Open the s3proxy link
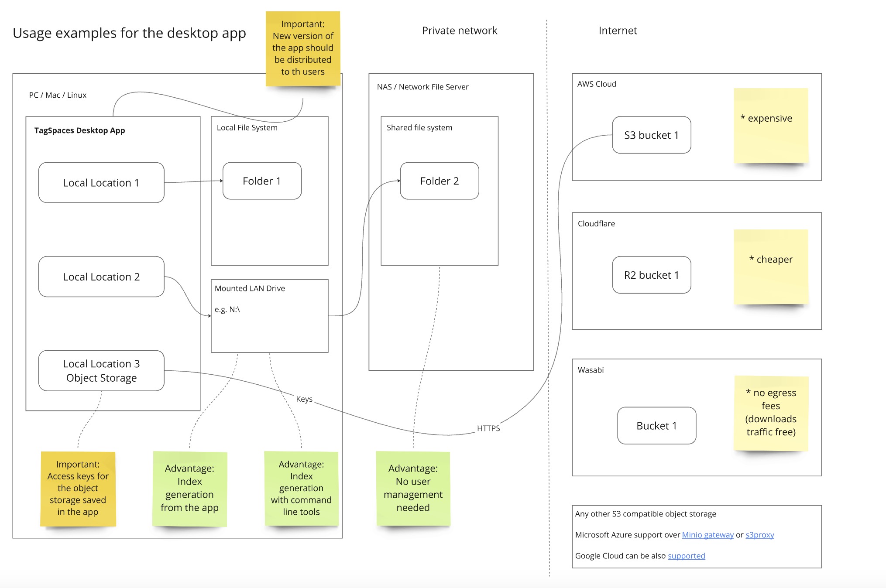Image resolution: width=886 pixels, height=588 pixels. (x=759, y=534)
